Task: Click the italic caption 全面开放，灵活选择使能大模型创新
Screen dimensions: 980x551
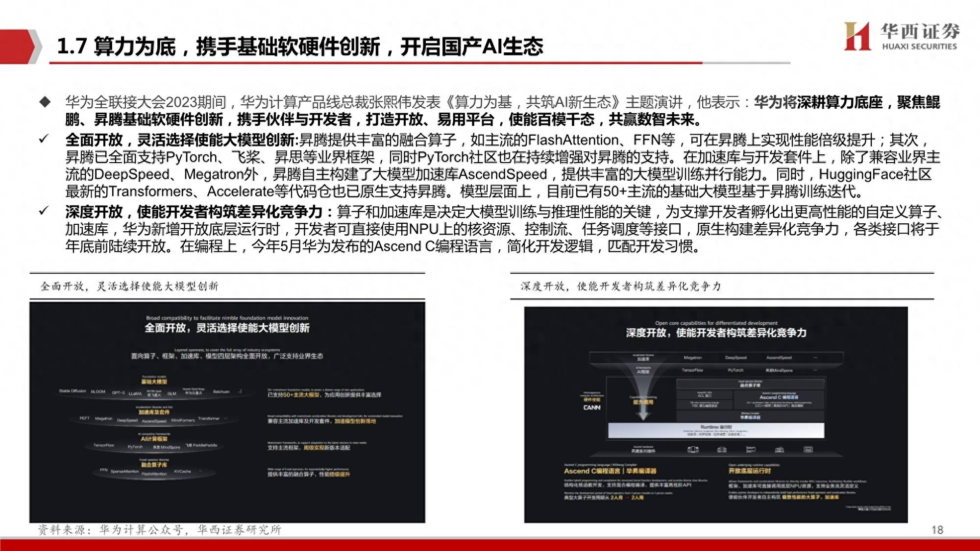Action: tap(129, 286)
